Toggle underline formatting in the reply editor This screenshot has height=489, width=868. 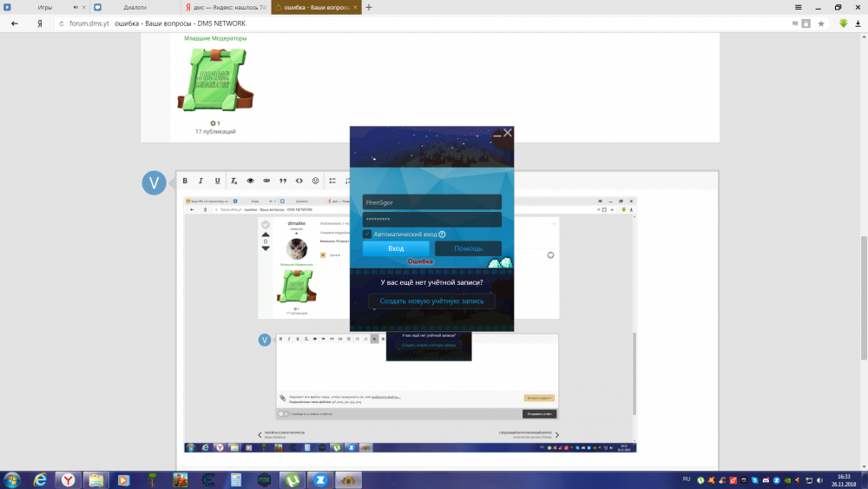(x=217, y=181)
